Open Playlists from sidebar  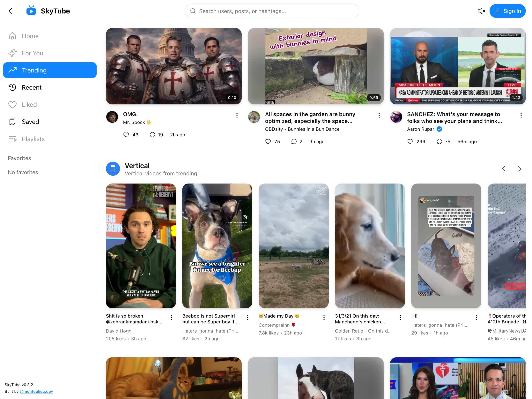tap(33, 139)
